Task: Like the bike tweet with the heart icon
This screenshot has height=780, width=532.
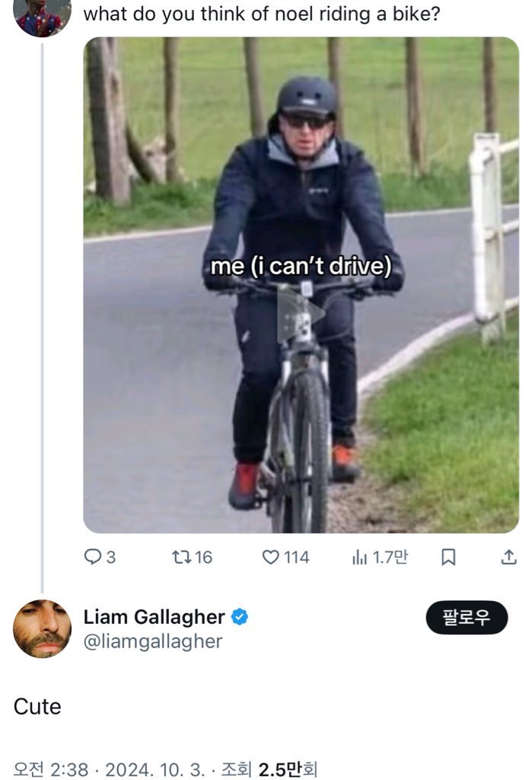Action: [x=270, y=557]
